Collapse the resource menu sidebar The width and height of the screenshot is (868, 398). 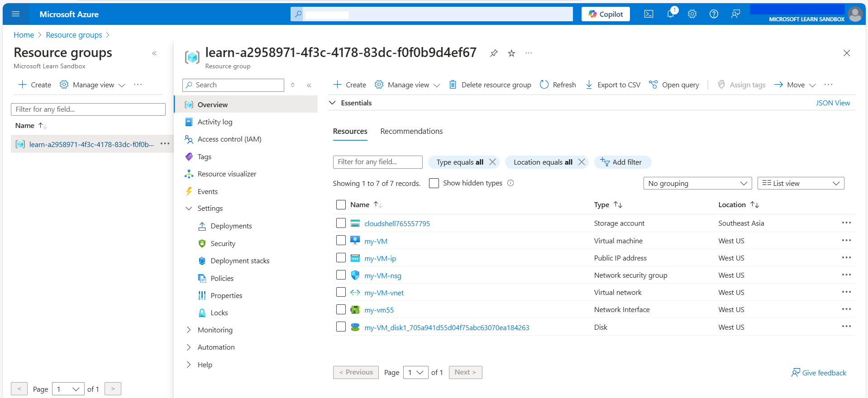[x=309, y=85]
